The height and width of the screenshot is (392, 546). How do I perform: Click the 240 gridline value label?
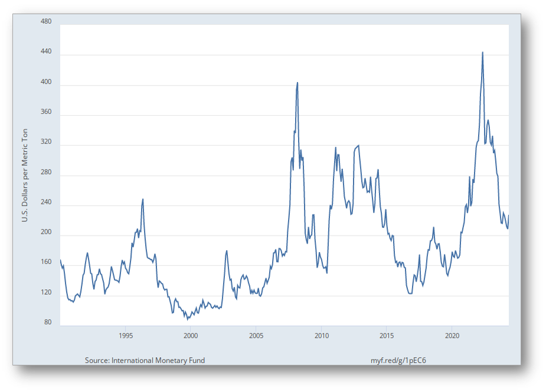tap(46, 202)
